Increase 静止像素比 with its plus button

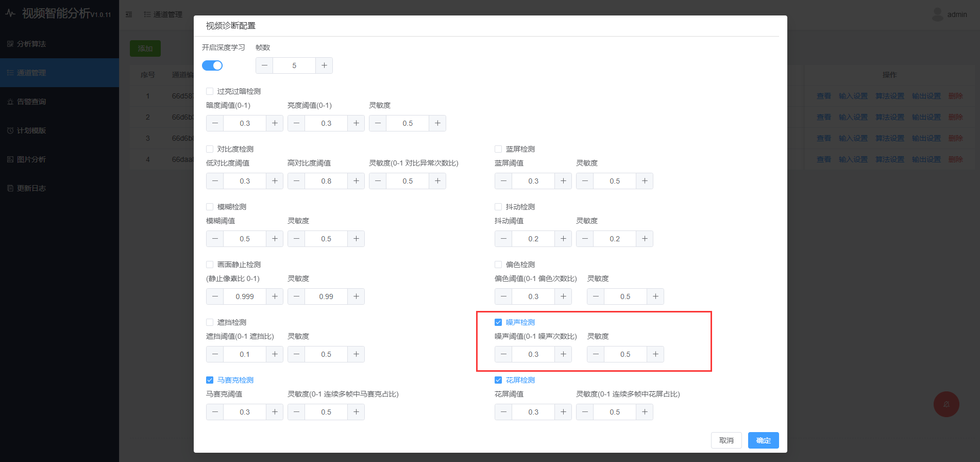pyautogui.click(x=275, y=296)
